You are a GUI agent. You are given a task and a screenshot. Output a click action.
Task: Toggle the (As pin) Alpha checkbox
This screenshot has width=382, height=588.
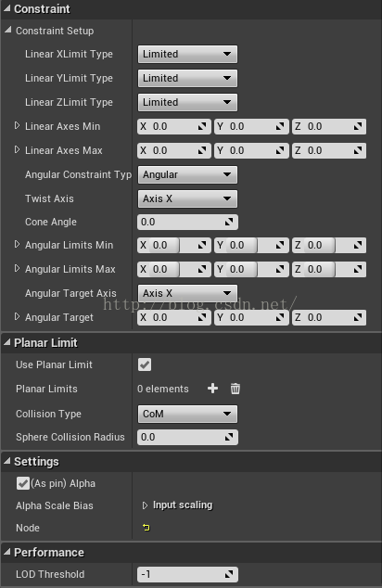coord(23,483)
